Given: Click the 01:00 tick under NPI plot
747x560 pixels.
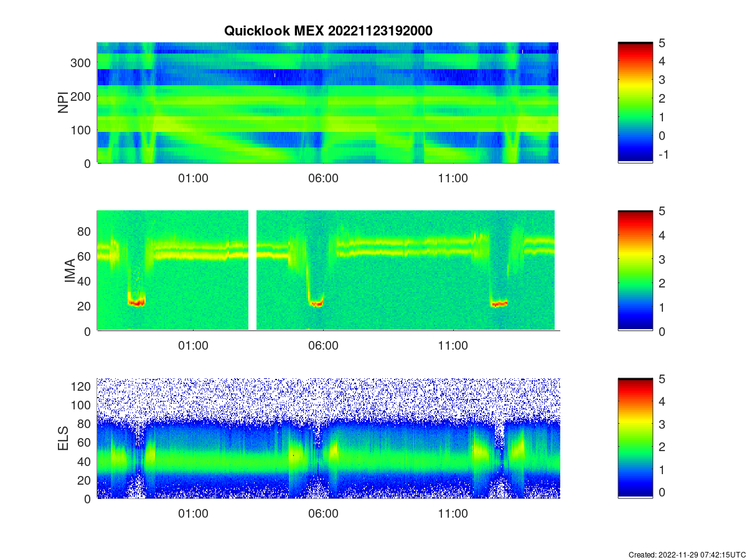Looking at the screenshot, I should coord(193,178).
